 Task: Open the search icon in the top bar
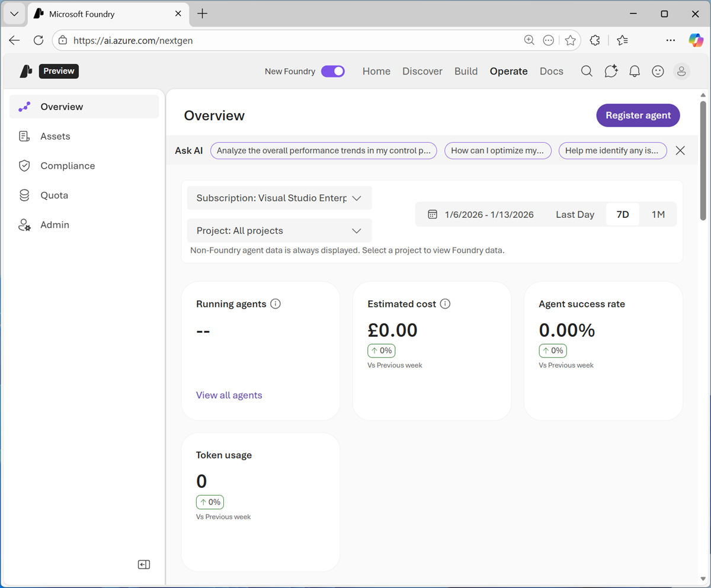[586, 71]
